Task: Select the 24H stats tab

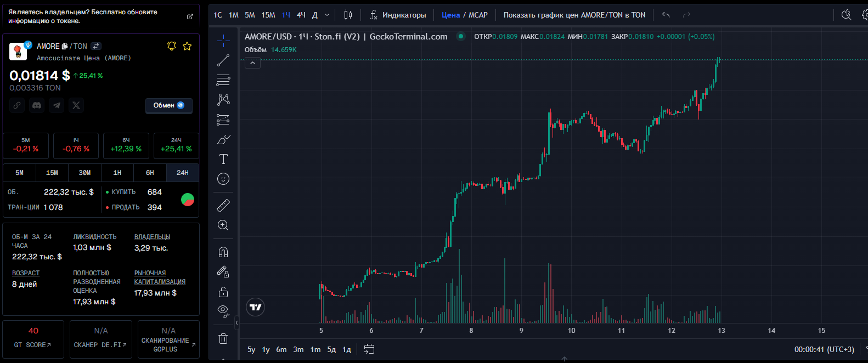Action: click(x=183, y=173)
